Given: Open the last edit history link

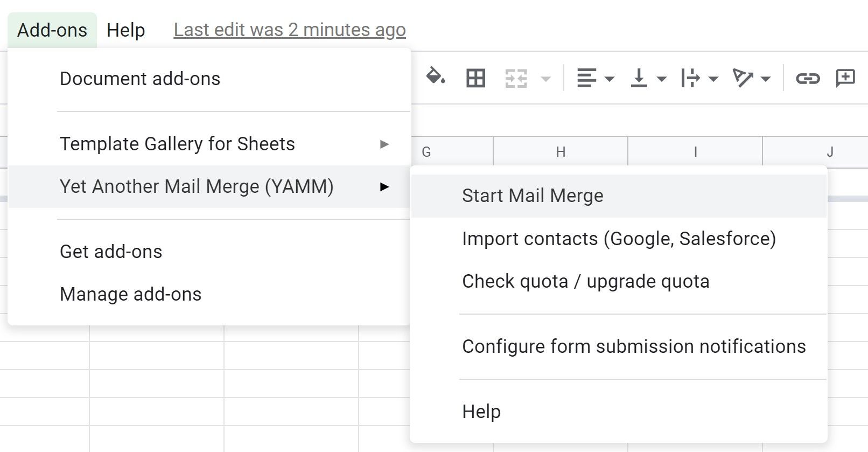Looking at the screenshot, I should pos(289,30).
